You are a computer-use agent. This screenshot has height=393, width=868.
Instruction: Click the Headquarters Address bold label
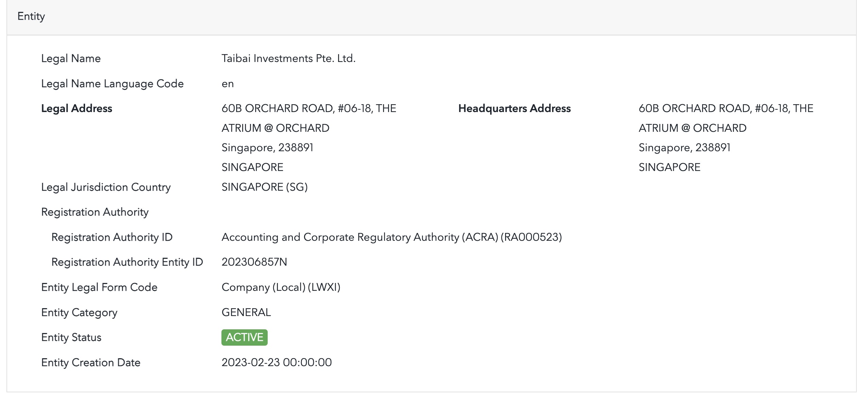pos(514,108)
